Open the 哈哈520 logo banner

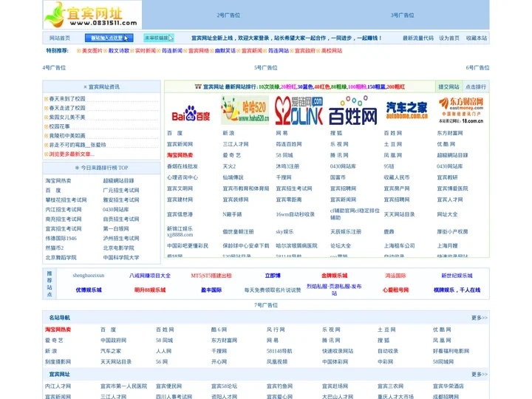click(x=245, y=110)
